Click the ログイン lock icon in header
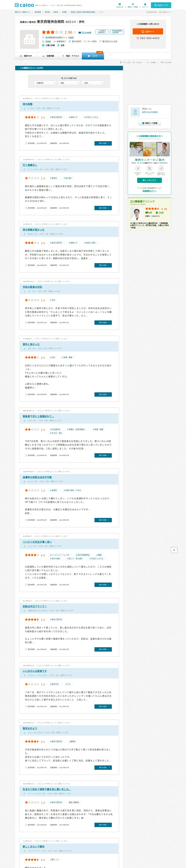Viewport: 186px width, 868px height. click(145, 4)
